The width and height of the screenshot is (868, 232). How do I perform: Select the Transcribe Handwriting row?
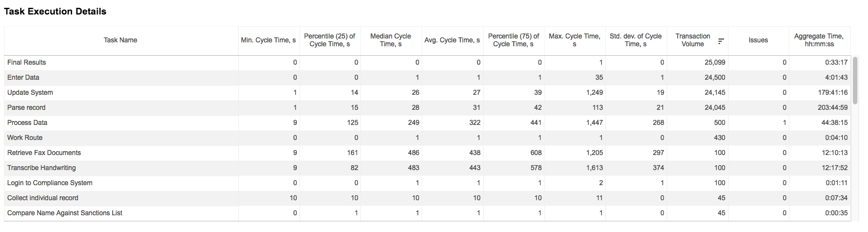[x=427, y=168]
